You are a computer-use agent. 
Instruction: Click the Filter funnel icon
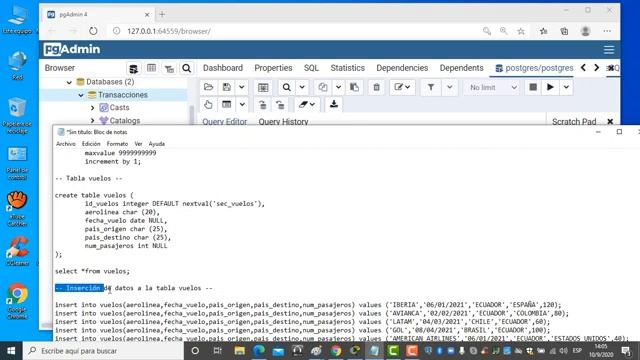pyautogui.click(x=431, y=87)
